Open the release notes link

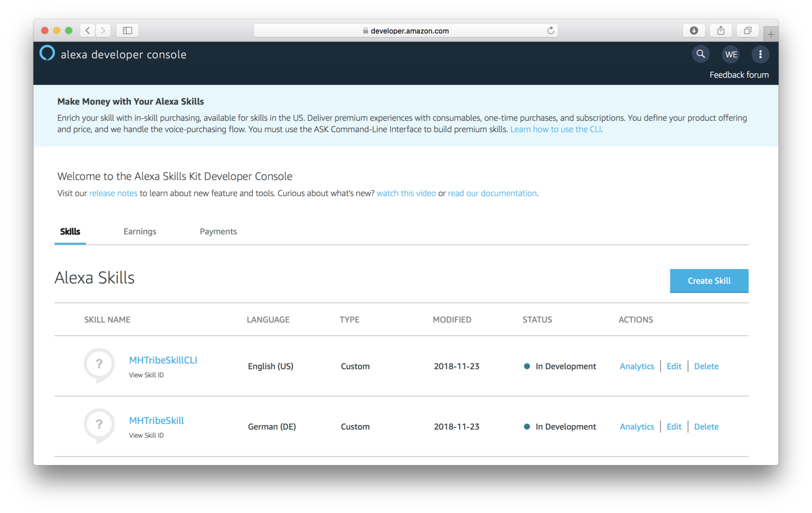[x=113, y=193]
